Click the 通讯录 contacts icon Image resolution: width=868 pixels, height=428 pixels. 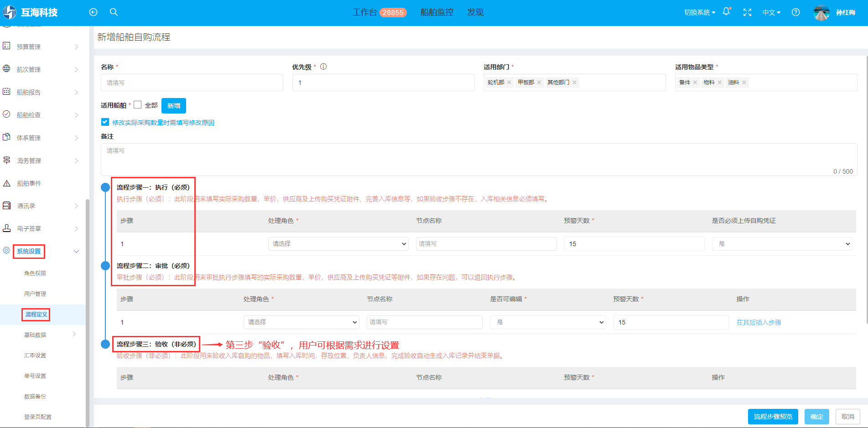6,206
